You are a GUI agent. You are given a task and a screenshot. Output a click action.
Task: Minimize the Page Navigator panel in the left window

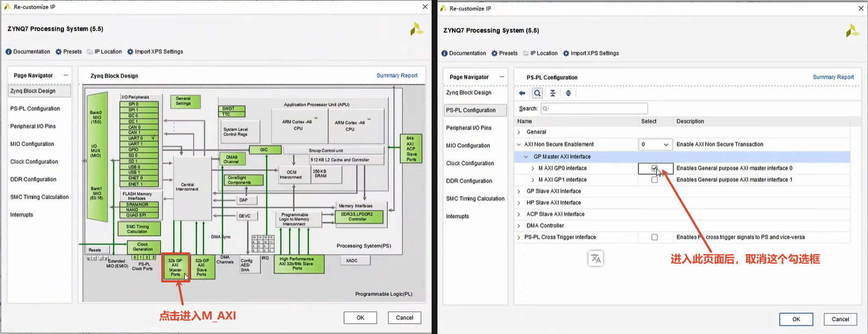click(66, 75)
